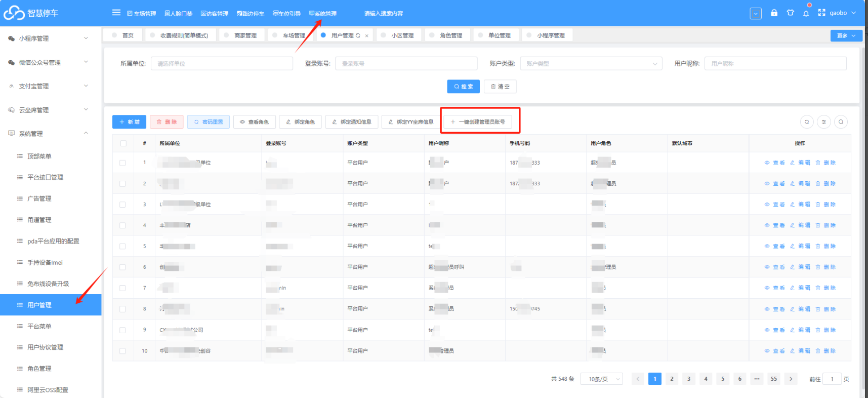This screenshot has height=398, width=868.
Task: Click the 密码重置 button
Action: tap(209, 122)
